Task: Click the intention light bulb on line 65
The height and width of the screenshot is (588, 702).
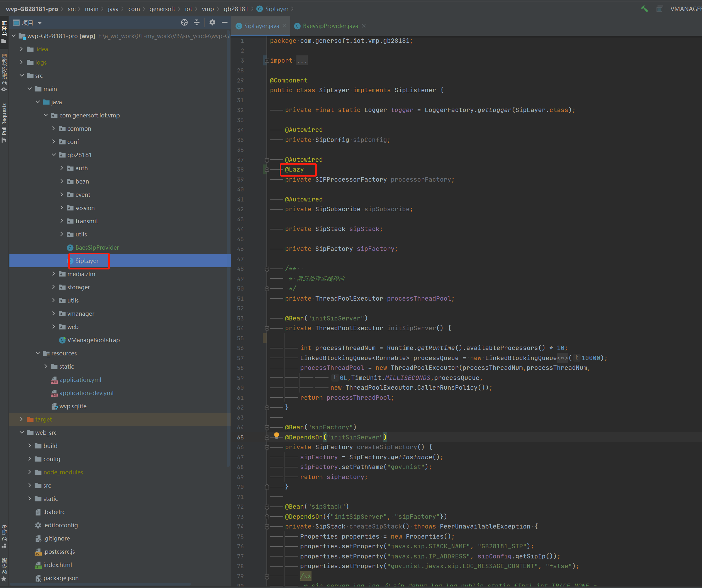Action: [277, 435]
